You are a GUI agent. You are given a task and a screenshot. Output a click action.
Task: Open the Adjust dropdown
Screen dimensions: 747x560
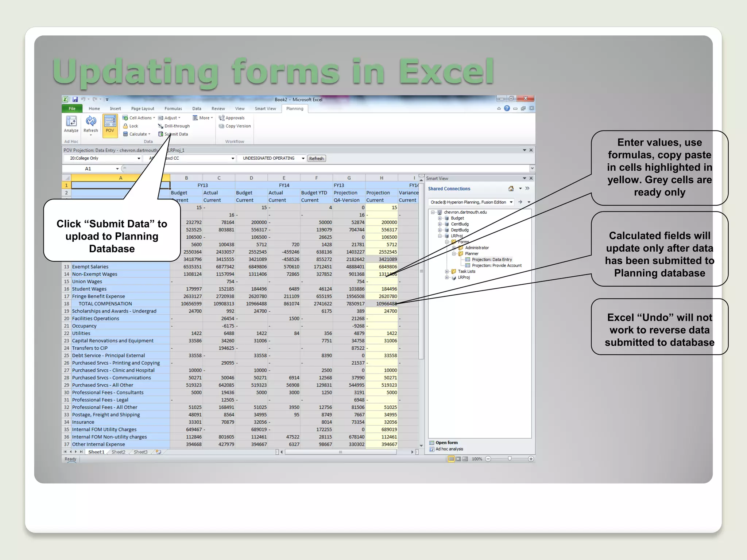(169, 118)
